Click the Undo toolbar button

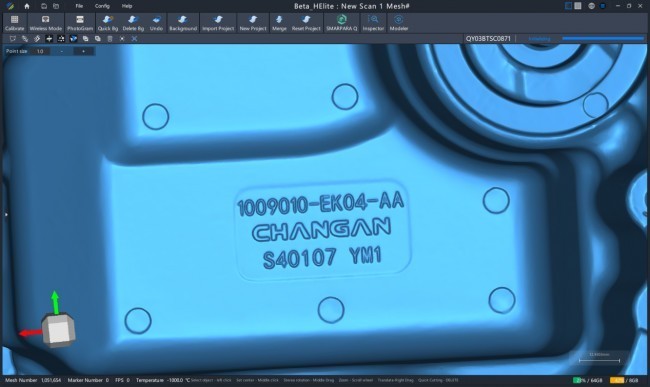(x=156, y=23)
